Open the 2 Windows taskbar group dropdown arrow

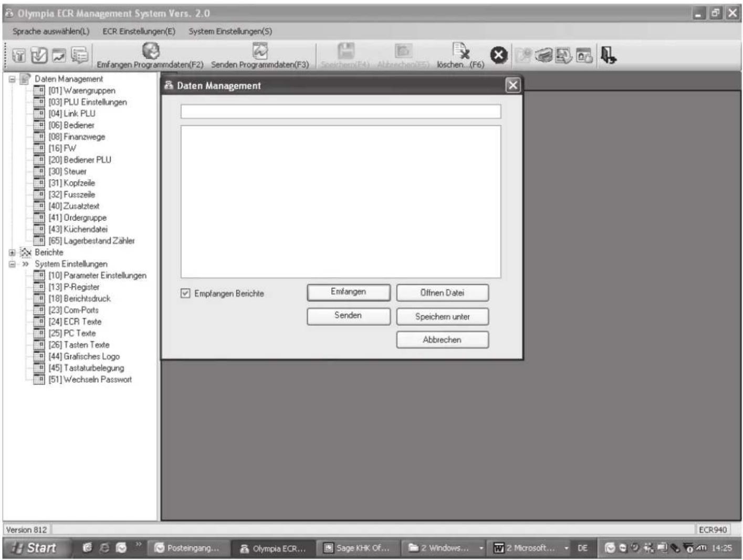click(480, 548)
